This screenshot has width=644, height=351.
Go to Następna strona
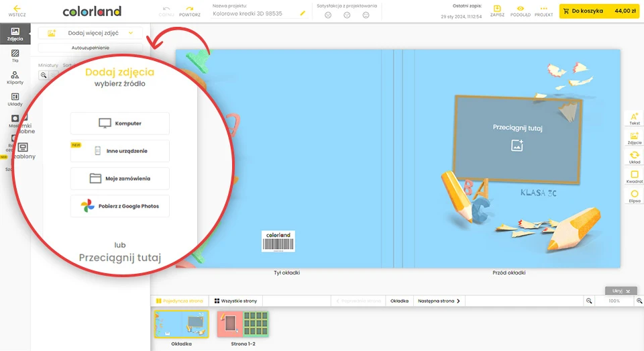[x=439, y=301]
